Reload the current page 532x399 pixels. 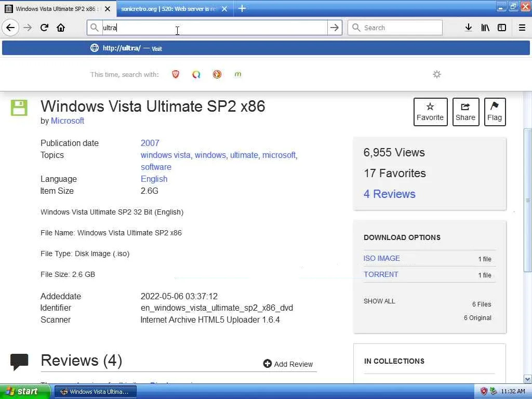coord(45,28)
